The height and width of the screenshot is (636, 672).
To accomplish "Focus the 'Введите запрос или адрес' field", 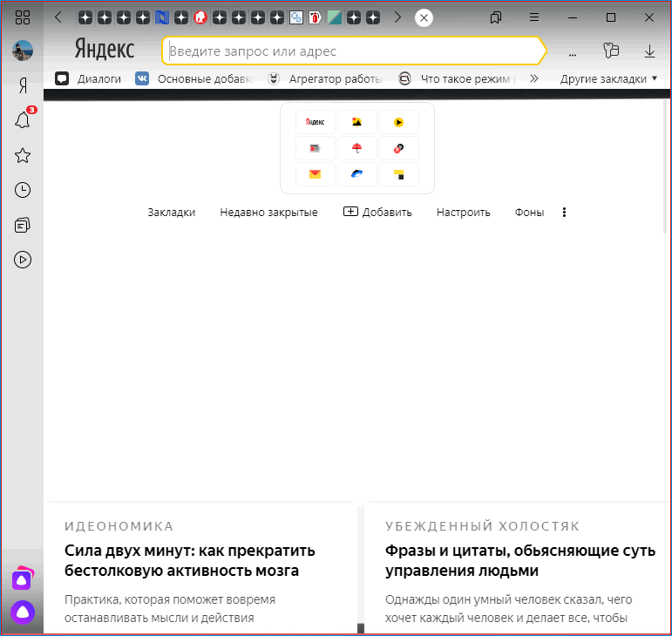I will click(354, 51).
